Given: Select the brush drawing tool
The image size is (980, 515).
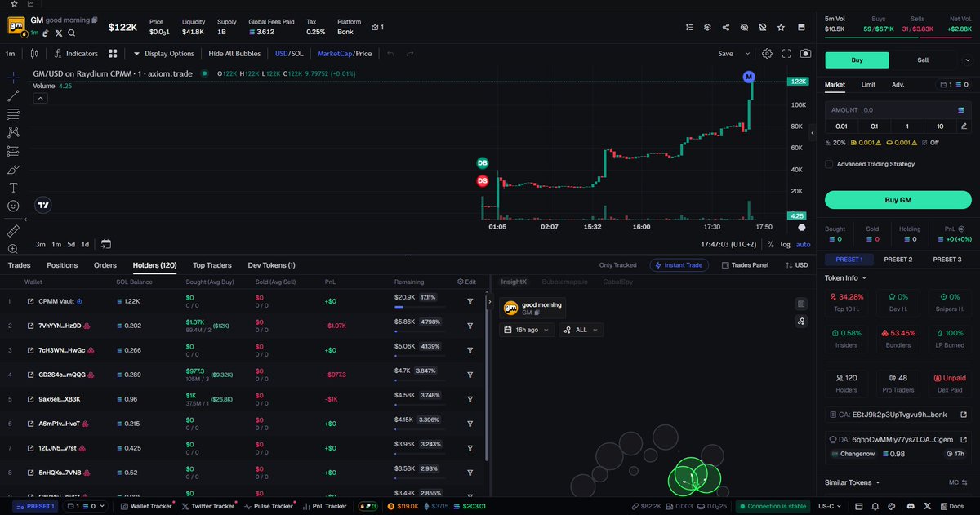Looking at the screenshot, I should [x=13, y=169].
